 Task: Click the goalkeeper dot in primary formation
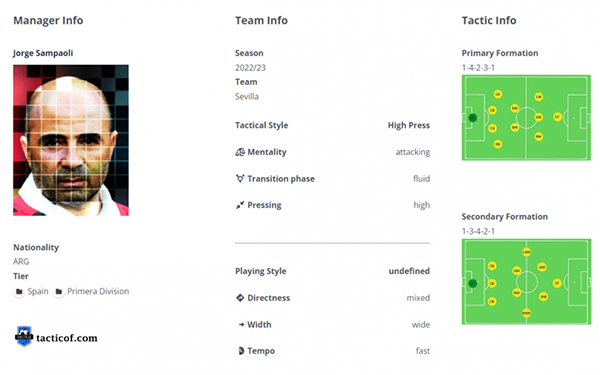(x=473, y=117)
